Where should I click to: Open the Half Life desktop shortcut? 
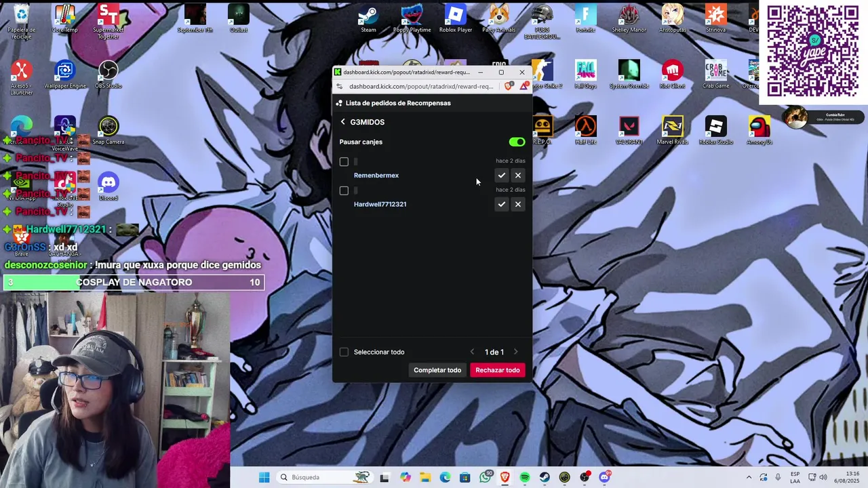[585, 131]
